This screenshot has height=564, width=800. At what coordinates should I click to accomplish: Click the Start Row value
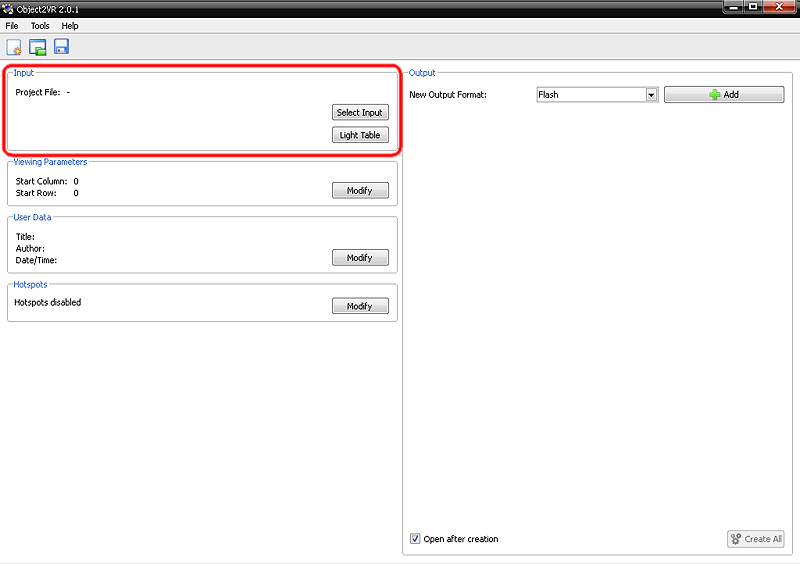(x=76, y=193)
